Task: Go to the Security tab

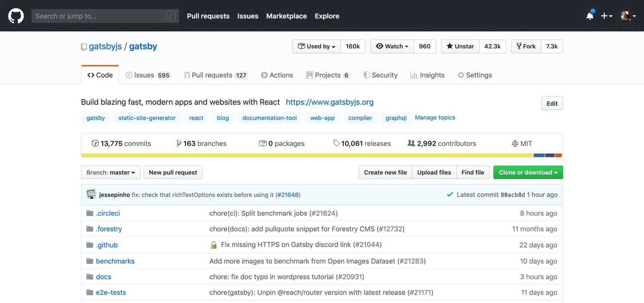Action: pyautogui.click(x=380, y=75)
